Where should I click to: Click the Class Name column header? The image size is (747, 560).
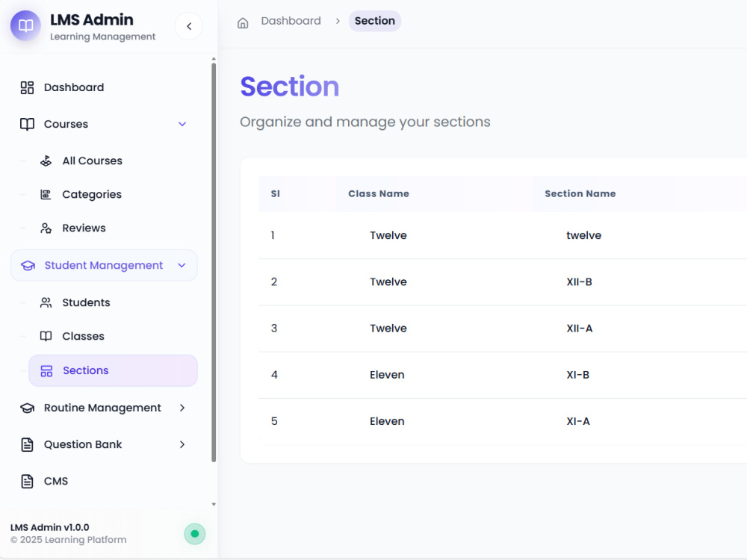click(379, 194)
